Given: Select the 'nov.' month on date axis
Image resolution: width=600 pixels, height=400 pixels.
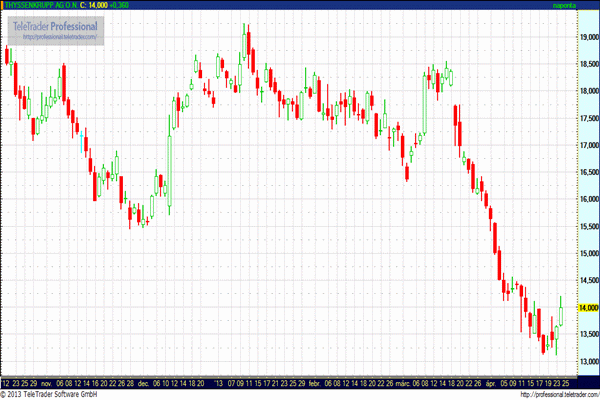Looking at the screenshot, I should [x=46, y=383].
